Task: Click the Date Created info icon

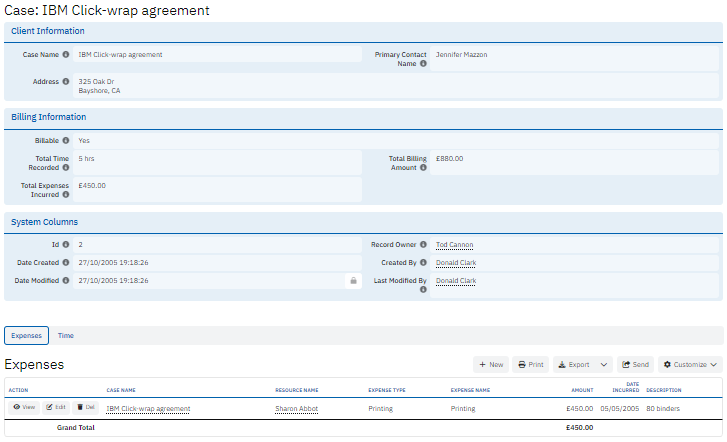Action: click(66, 263)
